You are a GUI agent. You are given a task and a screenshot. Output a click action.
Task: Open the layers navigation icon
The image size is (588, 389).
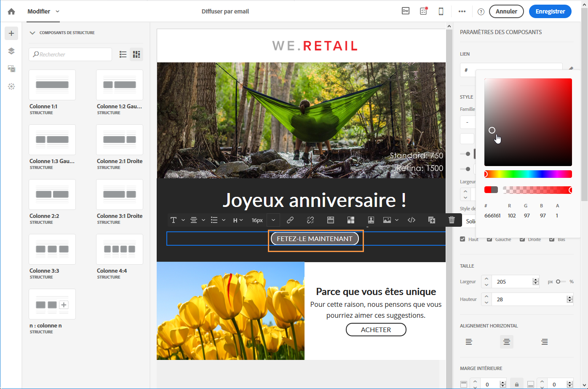[11, 51]
